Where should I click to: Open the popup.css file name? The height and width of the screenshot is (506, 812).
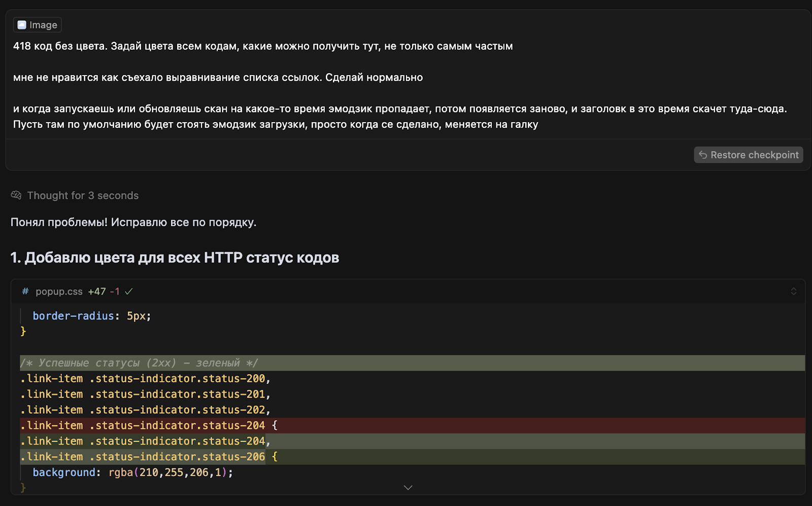point(59,292)
